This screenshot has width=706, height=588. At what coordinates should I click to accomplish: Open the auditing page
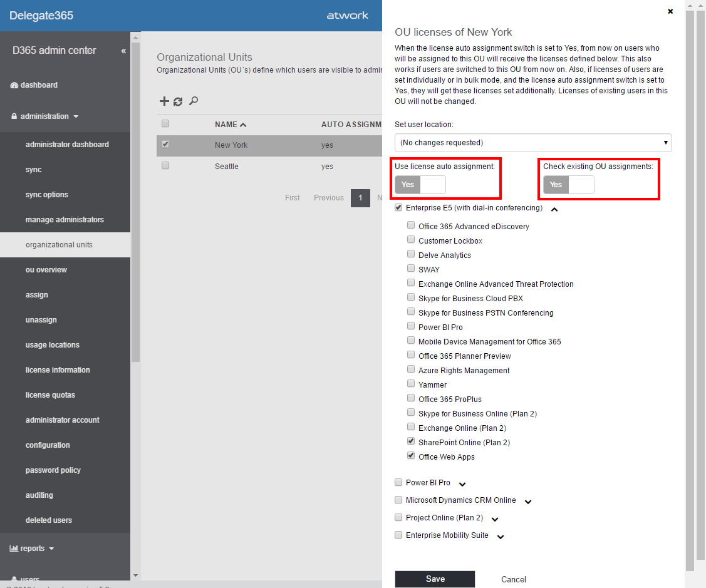click(39, 495)
